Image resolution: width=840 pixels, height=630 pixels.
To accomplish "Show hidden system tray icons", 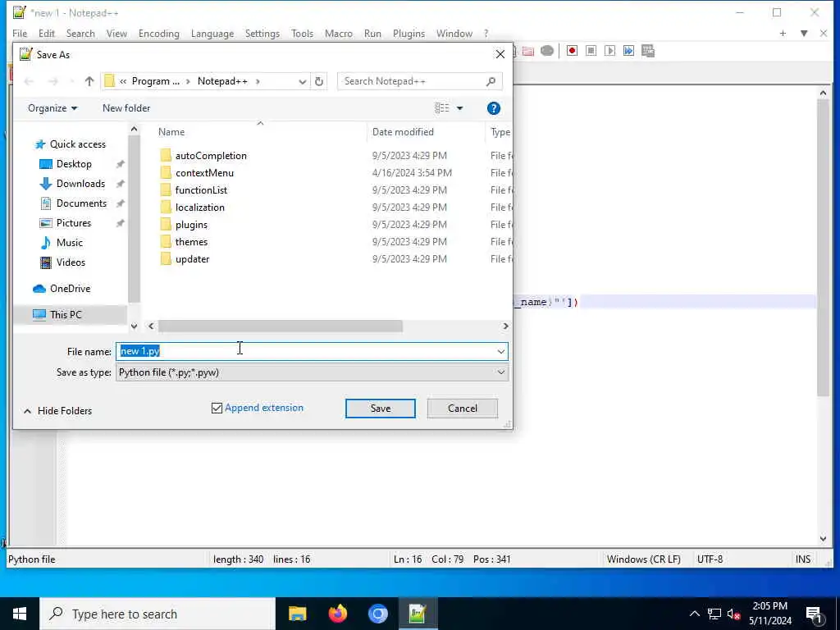I will (694, 614).
